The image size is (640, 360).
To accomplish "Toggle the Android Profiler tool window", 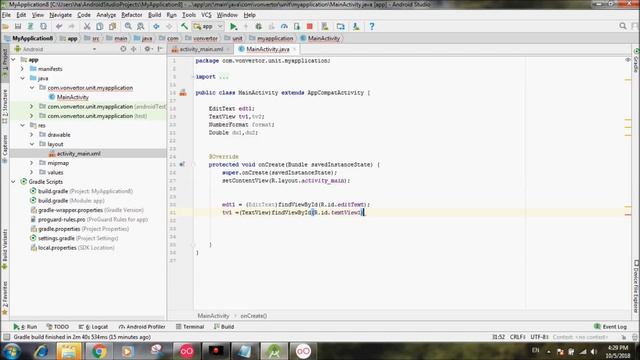I will (x=142, y=327).
